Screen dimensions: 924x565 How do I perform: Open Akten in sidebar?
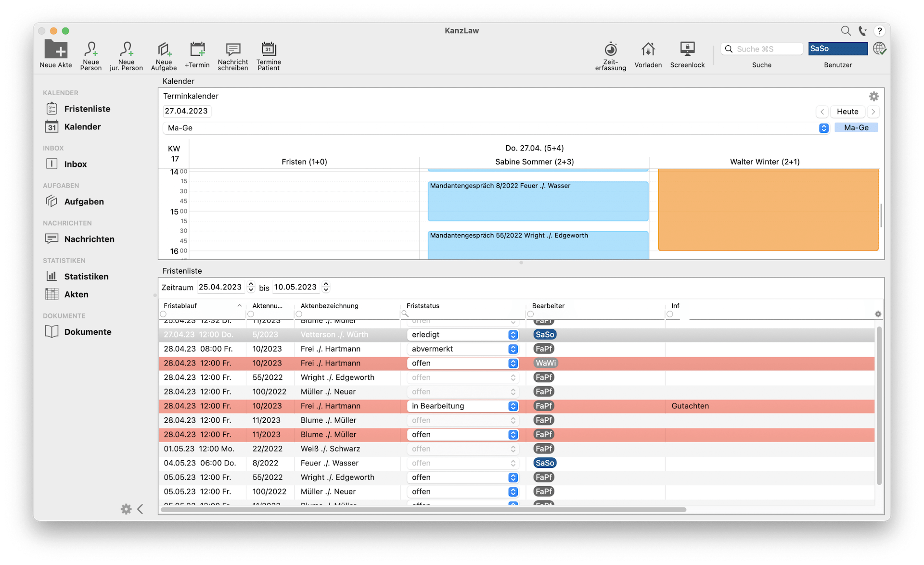[67, 294]
